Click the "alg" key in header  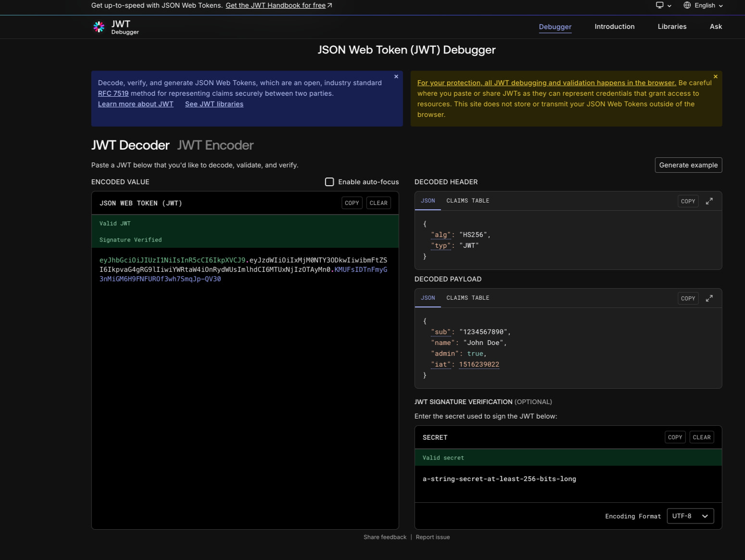point(441,235)
